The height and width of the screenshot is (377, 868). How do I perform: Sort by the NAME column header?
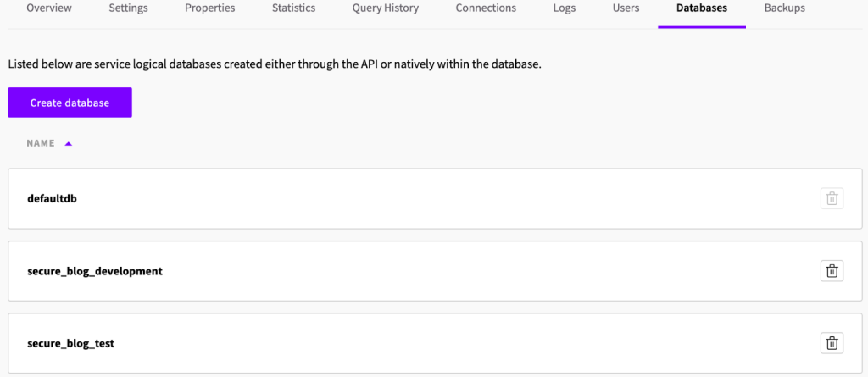(41, 144)
